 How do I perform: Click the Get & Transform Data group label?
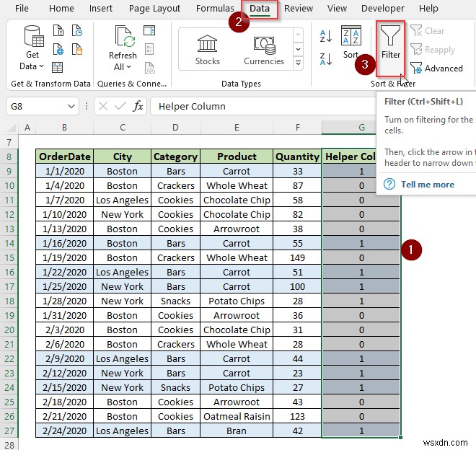[x=50, y=84]
